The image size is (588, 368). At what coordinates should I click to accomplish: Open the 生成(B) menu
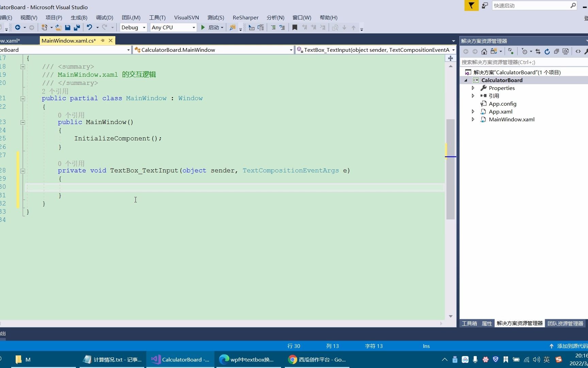coord(79,17)
